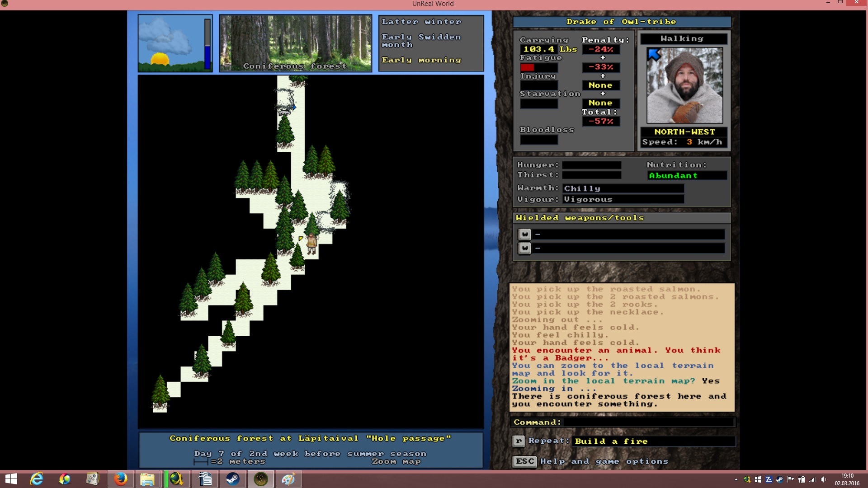The width and height of the screenshot is (868, 488).
Task: Click the ESC key icon
Action: (524, 461)
